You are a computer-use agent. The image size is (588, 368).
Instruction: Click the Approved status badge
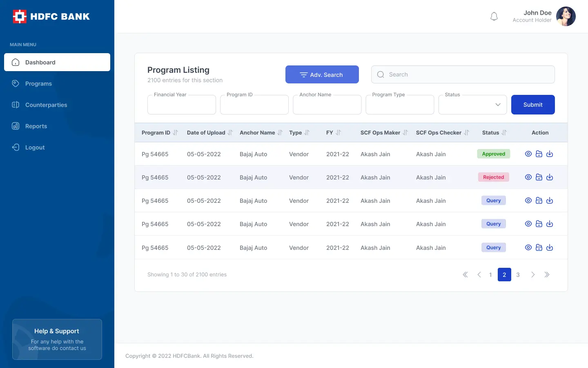[x=494, y=154]
